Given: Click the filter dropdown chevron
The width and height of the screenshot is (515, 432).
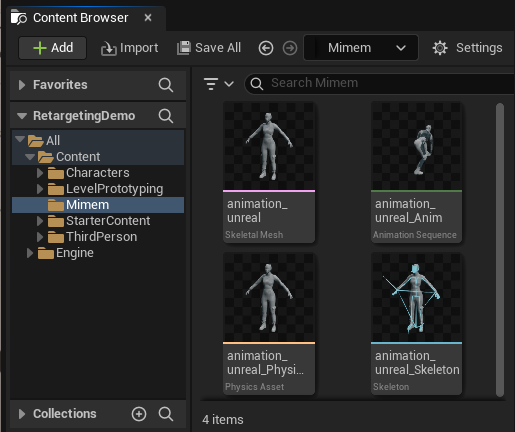Looking at the screenshot, I should [x=229, y=84].
